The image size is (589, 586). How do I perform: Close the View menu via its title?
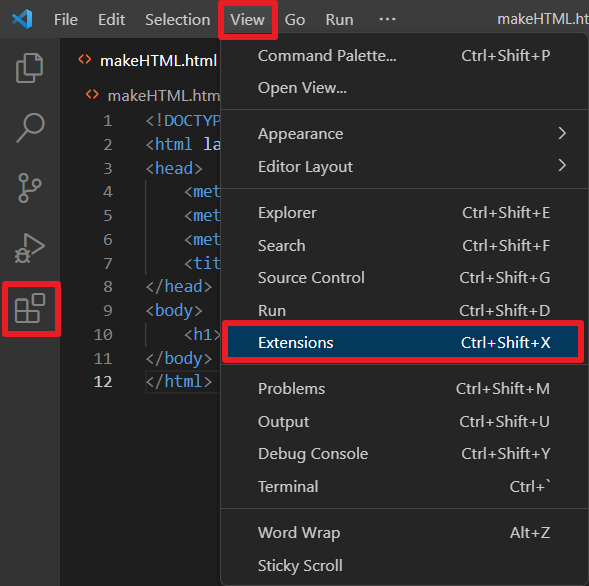coord(248,20)
